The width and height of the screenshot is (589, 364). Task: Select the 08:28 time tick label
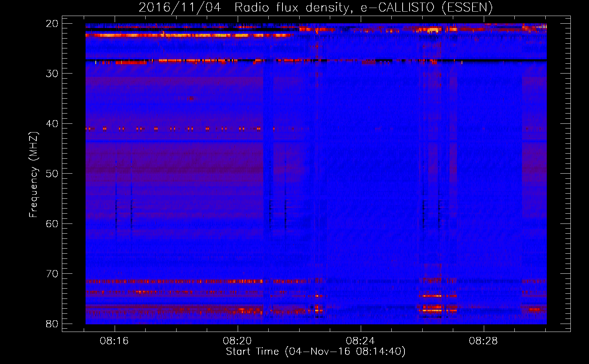[x=483, y=341]
